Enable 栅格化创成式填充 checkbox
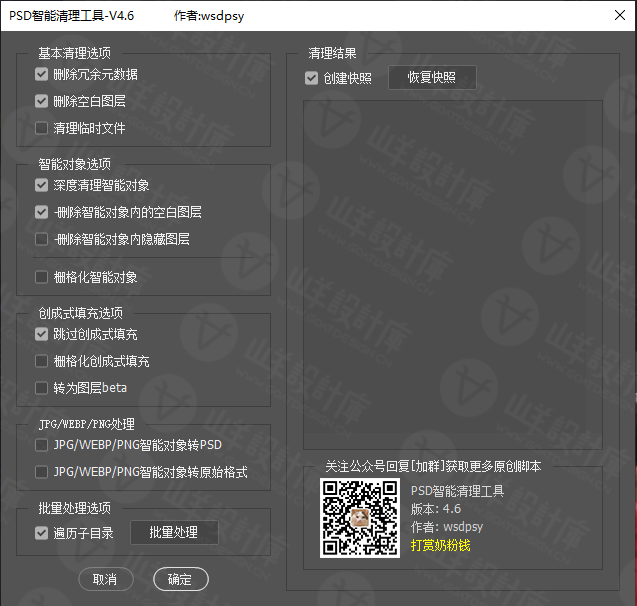Screen dimensions: 637x606 (41, 361)
